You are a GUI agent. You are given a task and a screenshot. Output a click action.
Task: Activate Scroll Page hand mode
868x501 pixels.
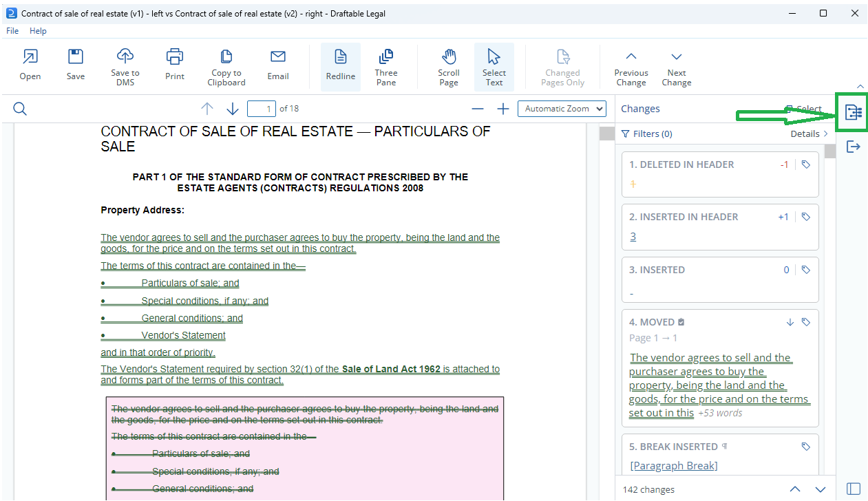(449, 66)
